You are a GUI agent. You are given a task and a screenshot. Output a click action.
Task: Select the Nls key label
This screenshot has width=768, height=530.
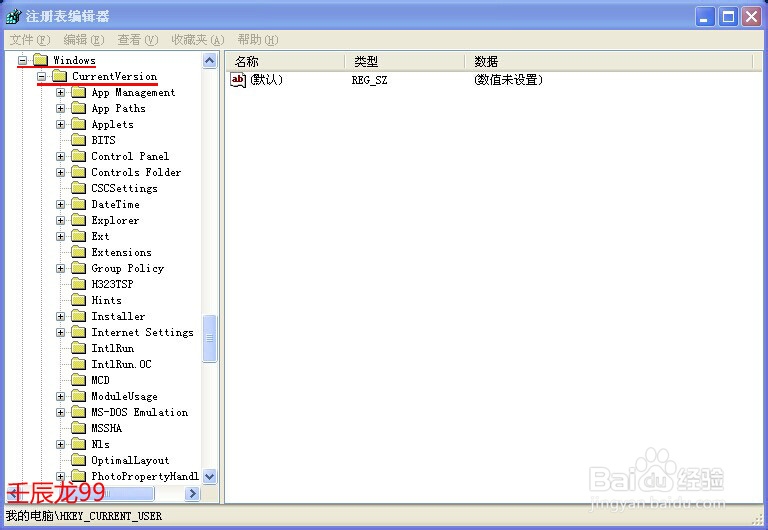(x=100, y=444)
